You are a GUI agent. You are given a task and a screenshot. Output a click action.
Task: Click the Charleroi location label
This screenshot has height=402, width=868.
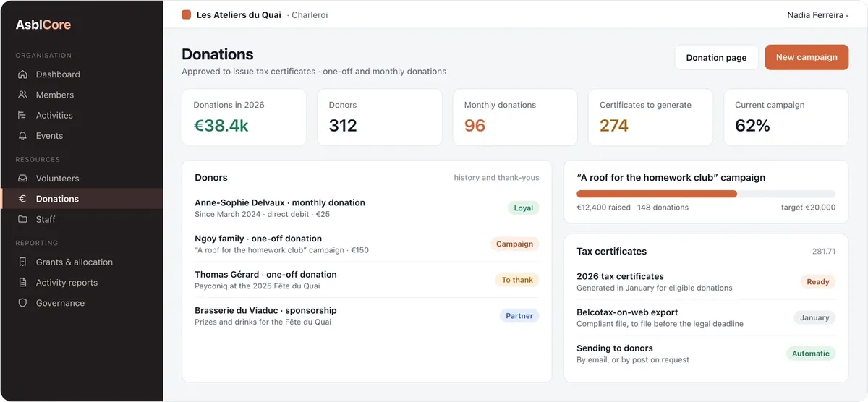click(x=310, y=15)
